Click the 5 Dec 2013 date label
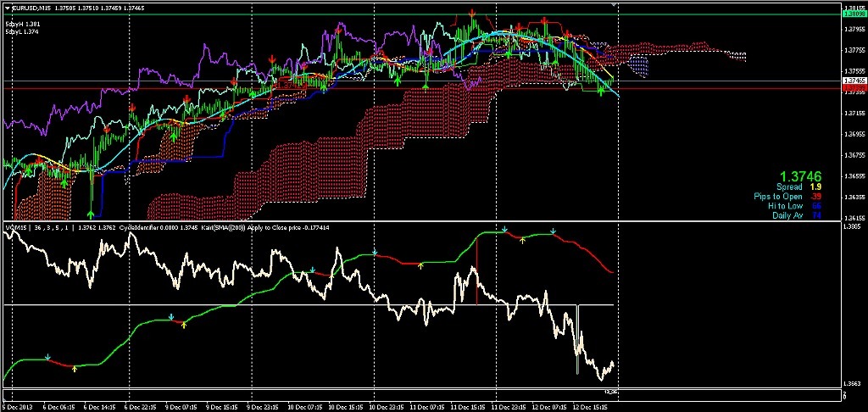The image size is (868, 412). [17, 407]
